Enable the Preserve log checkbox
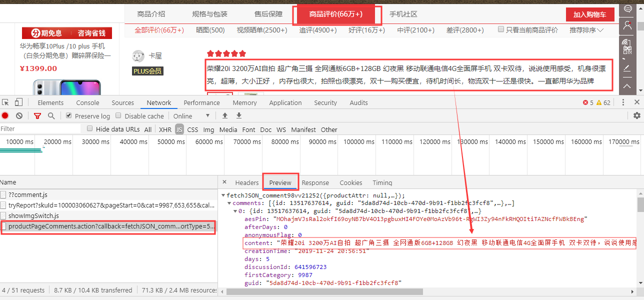644x300 pixels. 68,115
